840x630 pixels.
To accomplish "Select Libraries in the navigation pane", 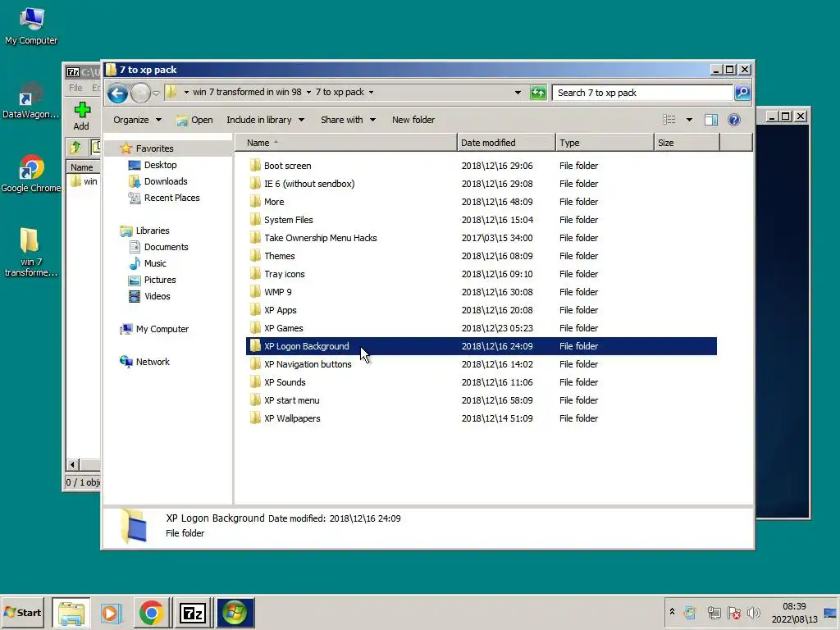I will (152, 231).
